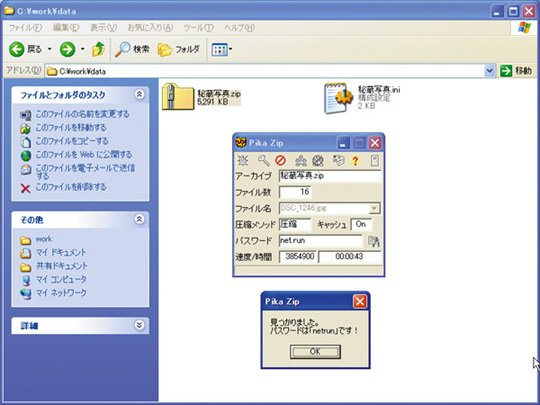
Task: Click the 検索 search toolbar button
Action: click(x=132, y=50)
